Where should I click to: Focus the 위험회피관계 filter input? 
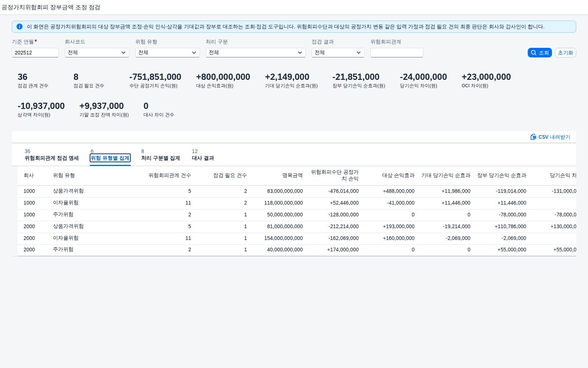397,53
